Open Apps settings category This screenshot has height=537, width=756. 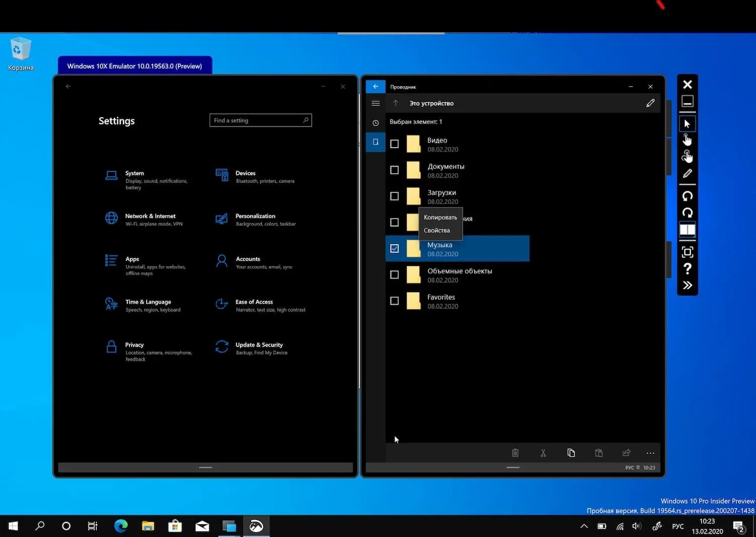[146, 265]
